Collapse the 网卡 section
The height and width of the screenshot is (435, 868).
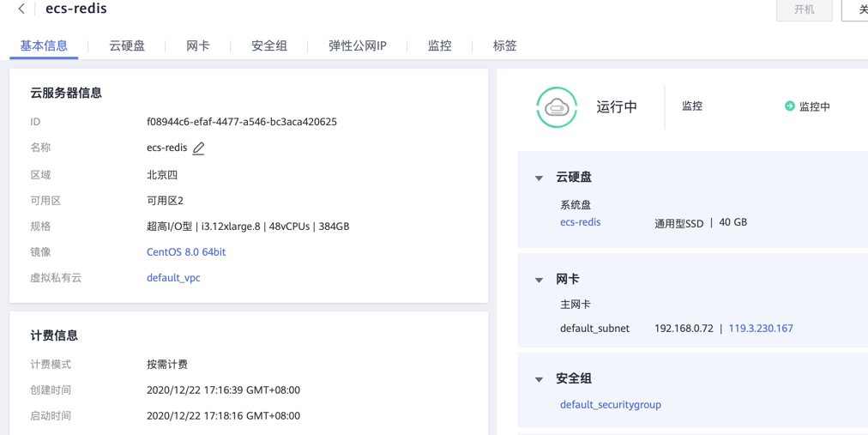tap(539, 280)
